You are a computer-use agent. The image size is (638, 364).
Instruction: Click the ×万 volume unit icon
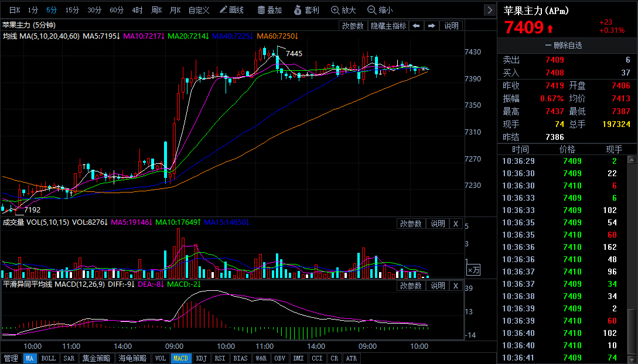coord(473,270)
